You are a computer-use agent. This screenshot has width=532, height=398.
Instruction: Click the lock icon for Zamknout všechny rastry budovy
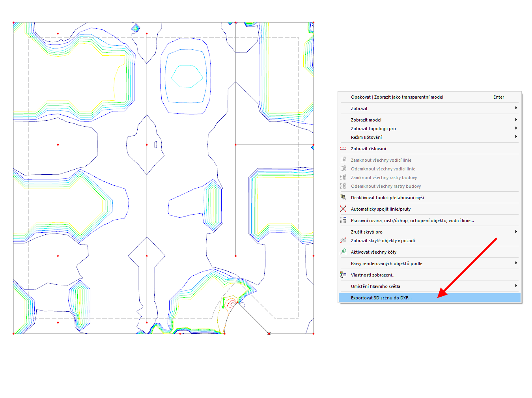[343, 178]
